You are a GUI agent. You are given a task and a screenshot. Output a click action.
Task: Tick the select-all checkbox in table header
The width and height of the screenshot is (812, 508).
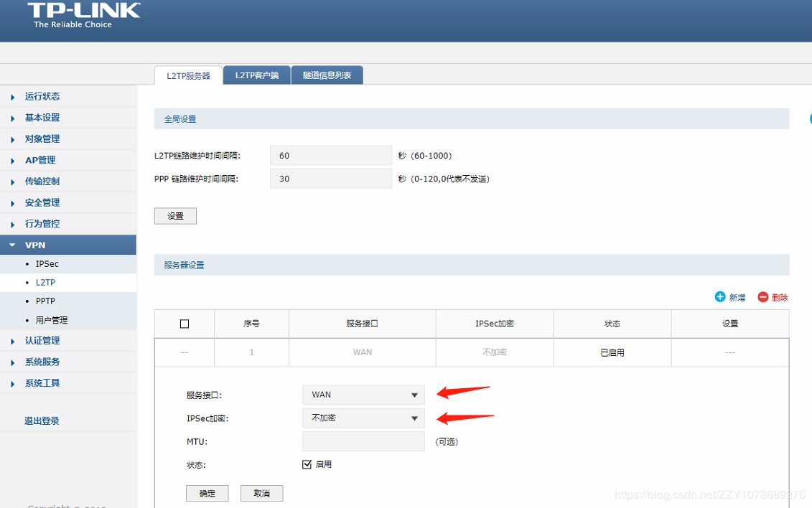[x=185, y=324]
